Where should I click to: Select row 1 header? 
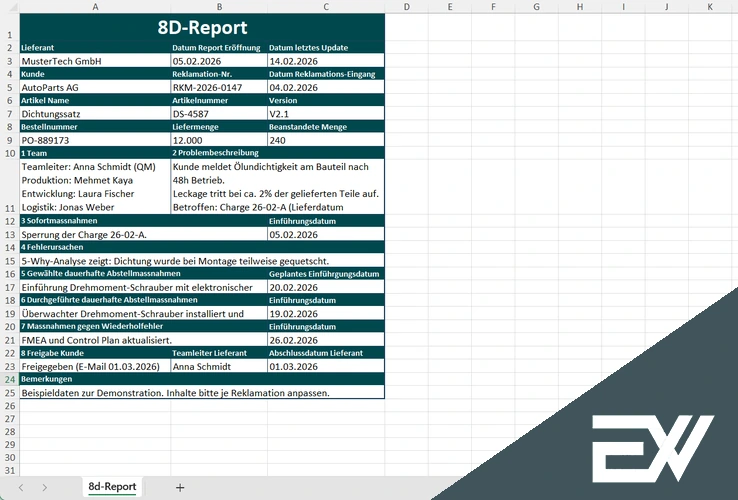click(10, 27)
